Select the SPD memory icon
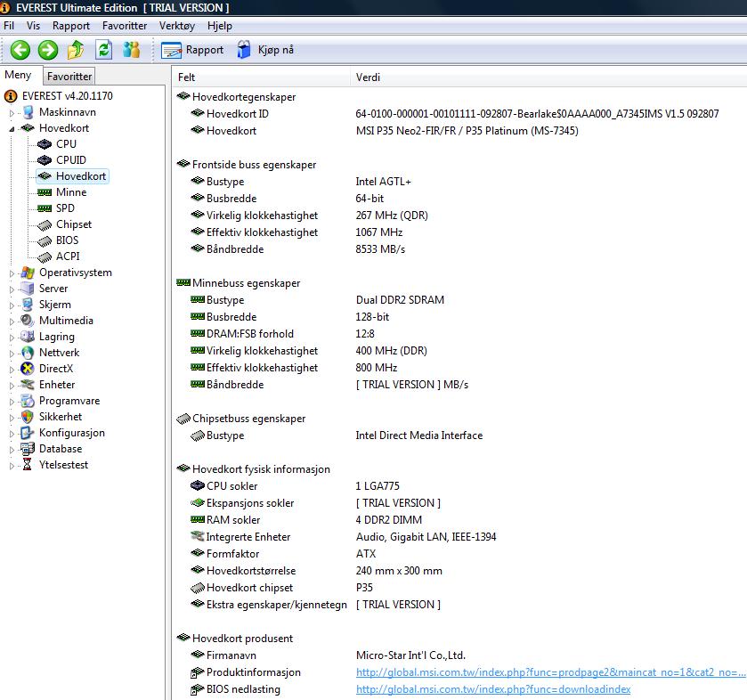Screen dimensions: 747x700 45,208
